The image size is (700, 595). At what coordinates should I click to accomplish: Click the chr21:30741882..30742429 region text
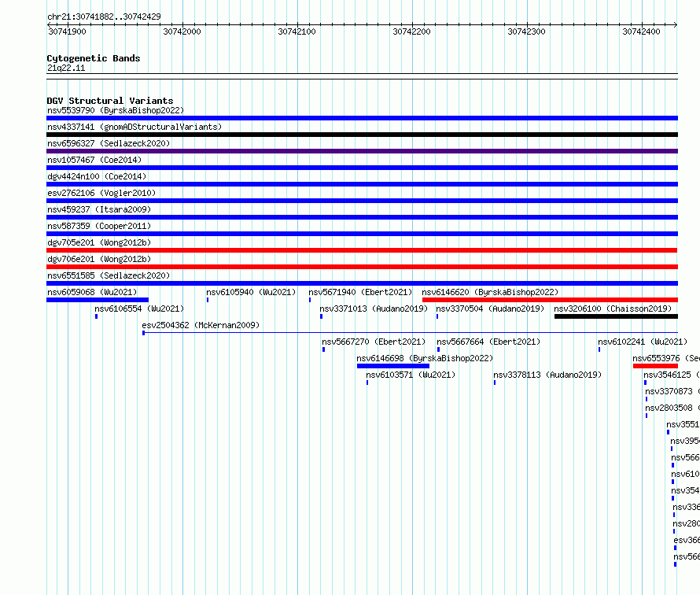pyautogui.click(x=104, y=17)
